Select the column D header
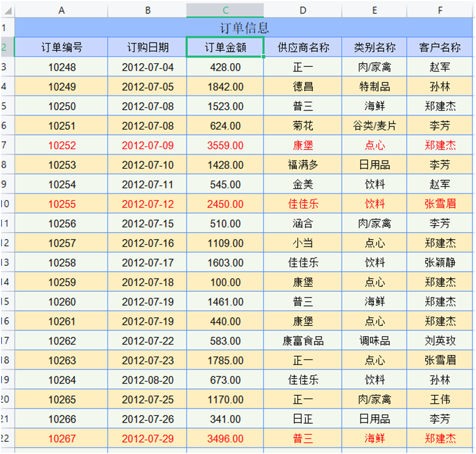The image size is (476, 454). pyautogui.click(x=302, y=10)
